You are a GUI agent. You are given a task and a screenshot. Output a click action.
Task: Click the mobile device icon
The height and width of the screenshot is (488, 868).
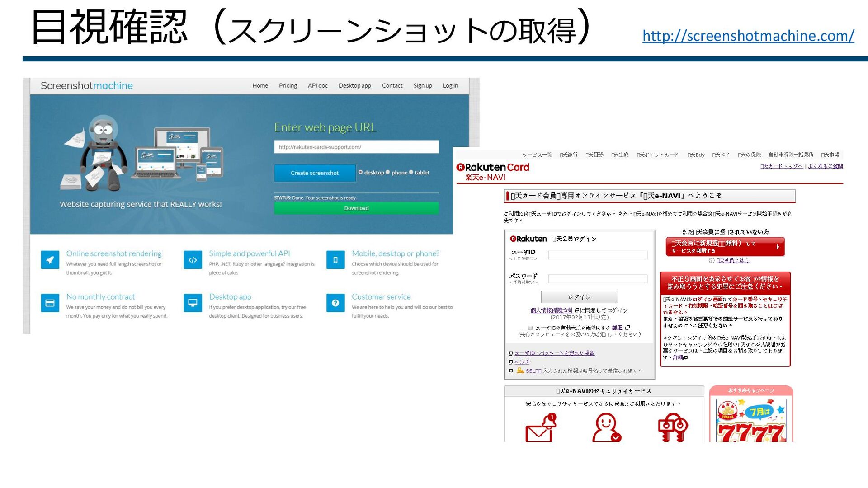tap(335, 260)
